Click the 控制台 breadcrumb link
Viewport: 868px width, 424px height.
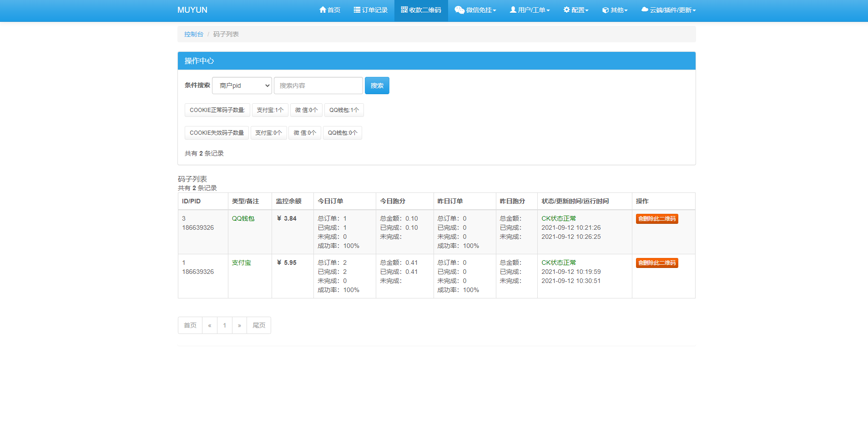[193, 34]
